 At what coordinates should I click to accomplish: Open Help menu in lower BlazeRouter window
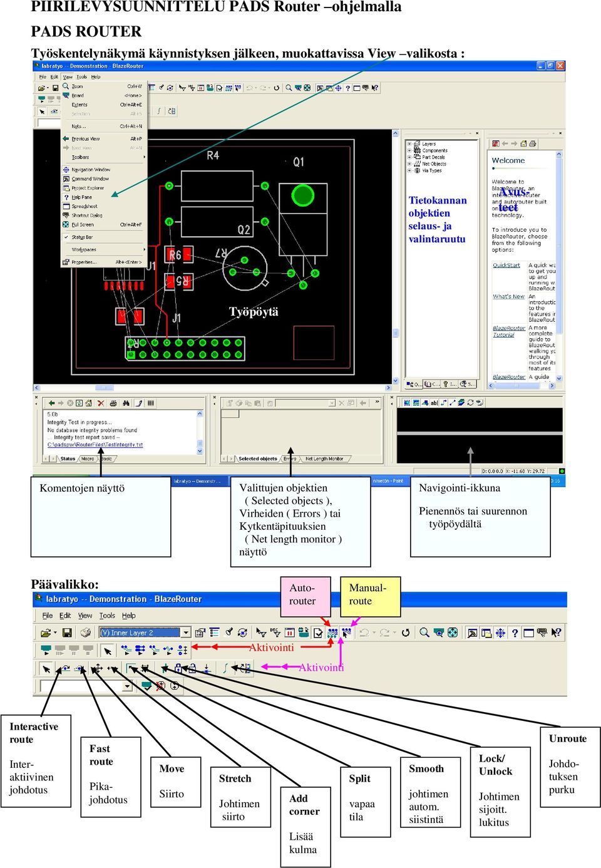coord(128,616)
